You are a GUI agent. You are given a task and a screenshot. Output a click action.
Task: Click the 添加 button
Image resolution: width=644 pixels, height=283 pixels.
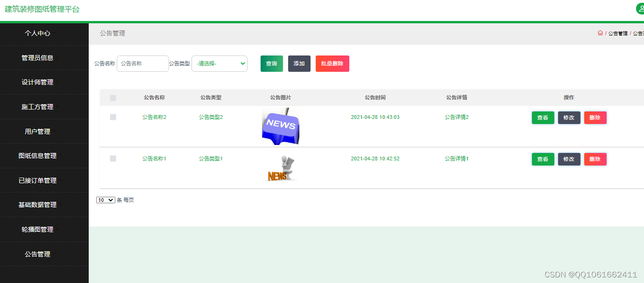point(299,64)
